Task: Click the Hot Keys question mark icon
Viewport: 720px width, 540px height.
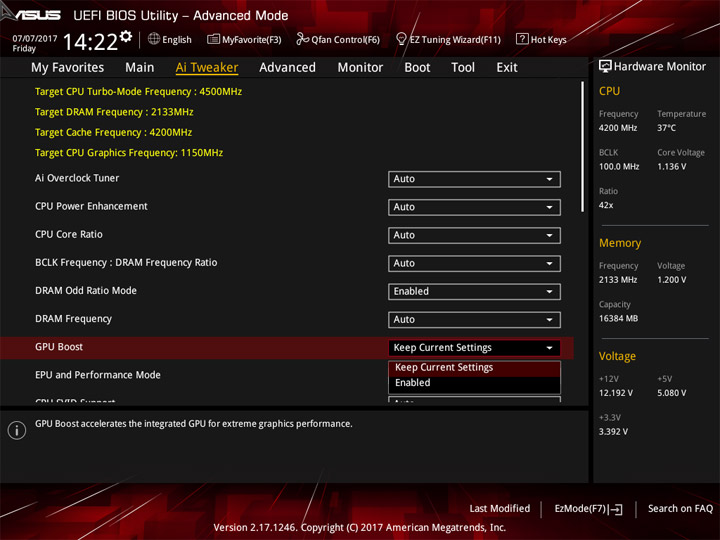Action: coord(522,39)
